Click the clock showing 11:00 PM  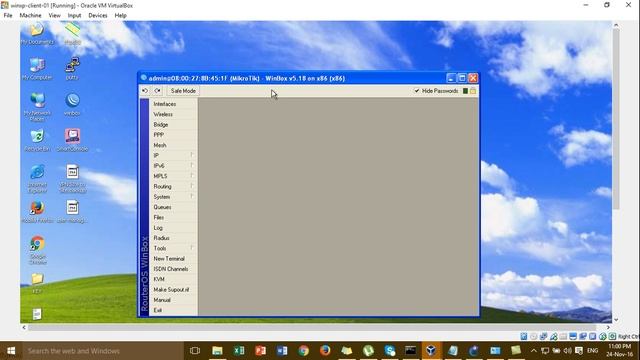click(x=619, y=347)
